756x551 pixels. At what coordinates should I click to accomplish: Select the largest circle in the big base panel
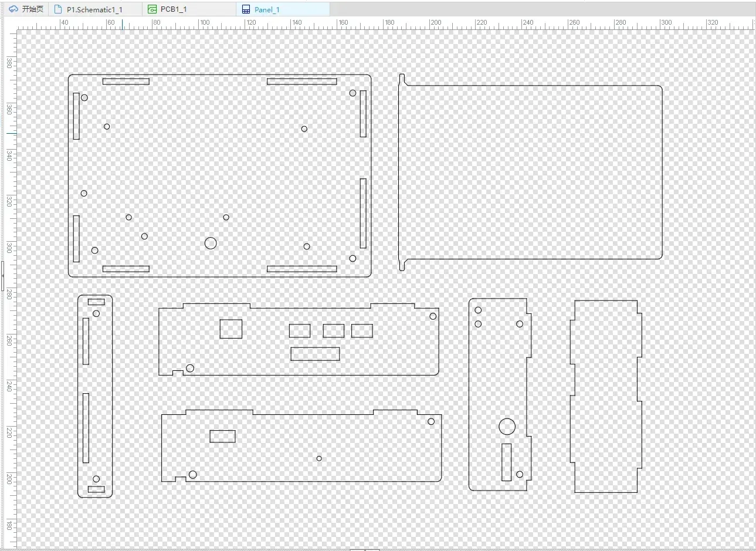[211, 243]
